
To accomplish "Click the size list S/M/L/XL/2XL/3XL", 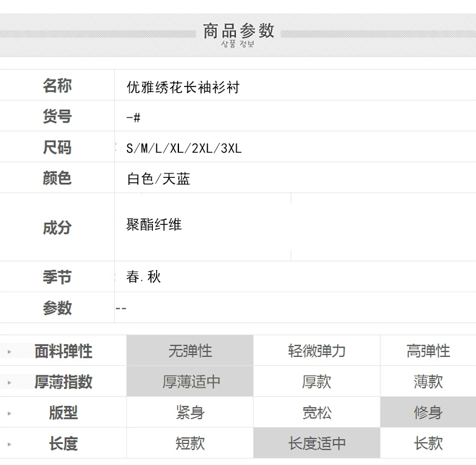I will tap(183, 149).
